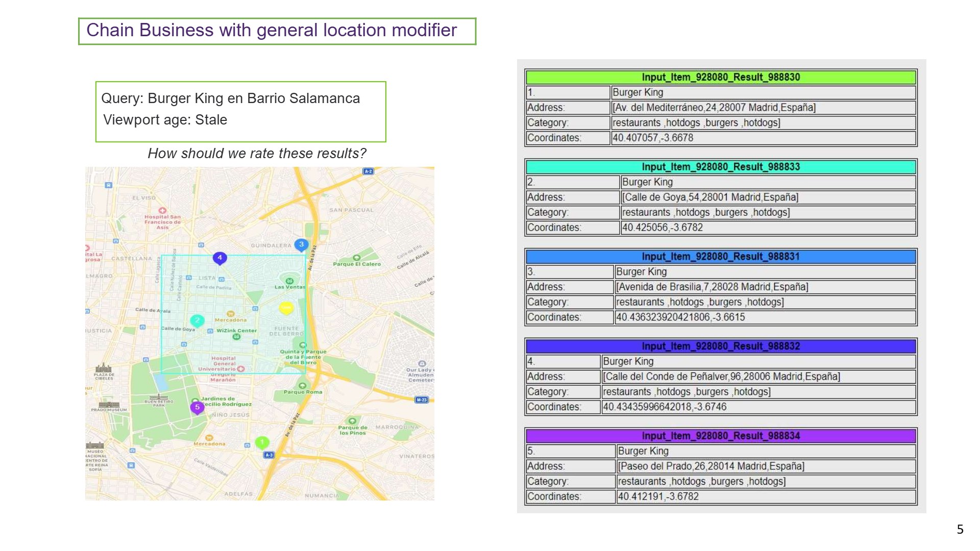Click the El Viso neighborhood label

pyautogui.click(x=144, y=198)
